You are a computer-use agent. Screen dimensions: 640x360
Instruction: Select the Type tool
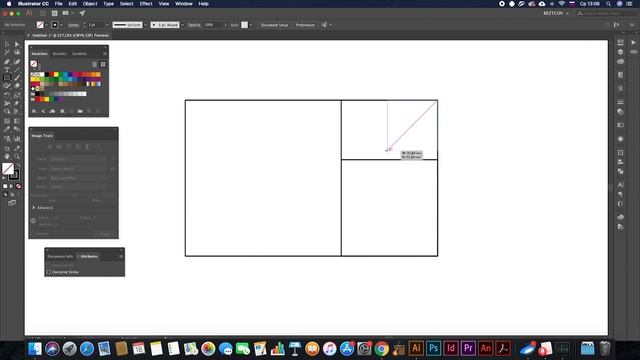(x=7, y=69)
